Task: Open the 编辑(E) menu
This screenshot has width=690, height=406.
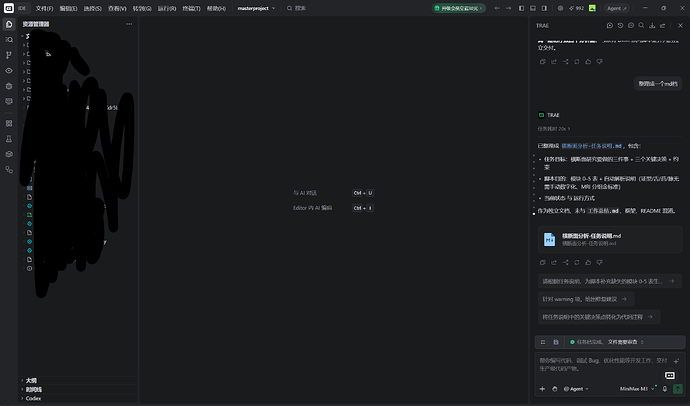Action: pyautogui.click(x=68, y=8)
